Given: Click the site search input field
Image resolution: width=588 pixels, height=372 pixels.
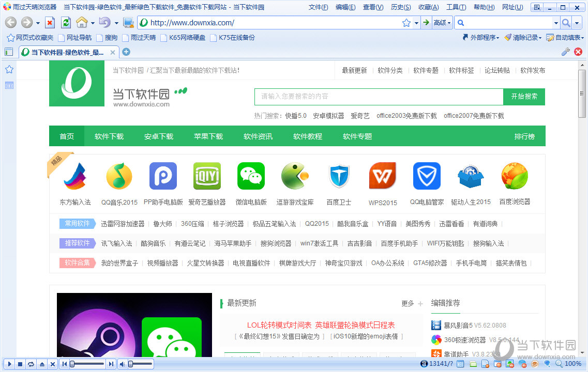Looking at the screenshot, I should pyautogui.click(x=379, y=97).
